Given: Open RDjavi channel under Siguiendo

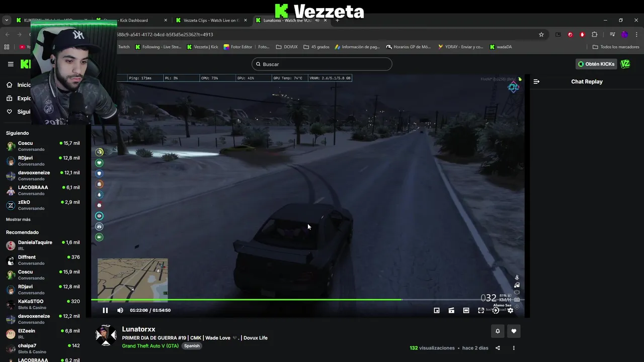Looking at the screenshot, I should 43,161.
